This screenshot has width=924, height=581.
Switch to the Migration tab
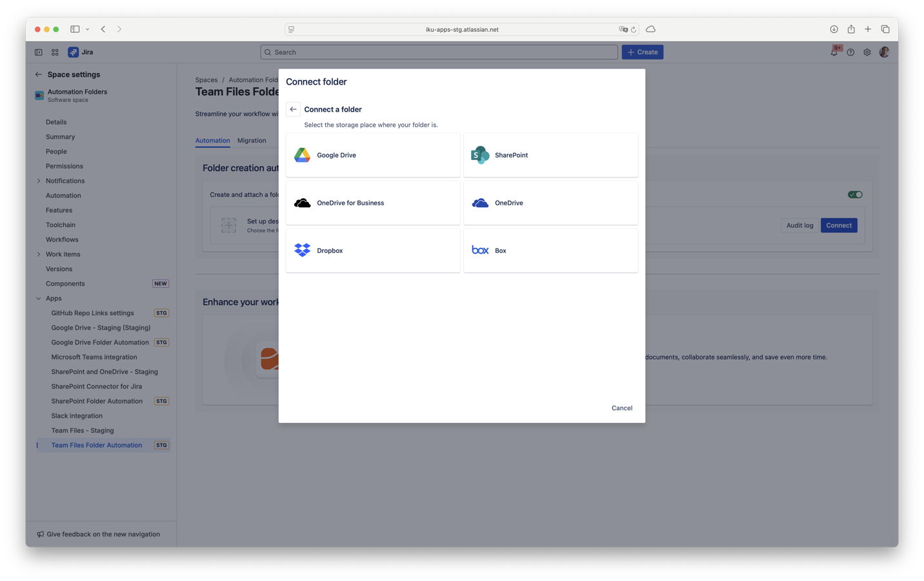tap(252, 140)
